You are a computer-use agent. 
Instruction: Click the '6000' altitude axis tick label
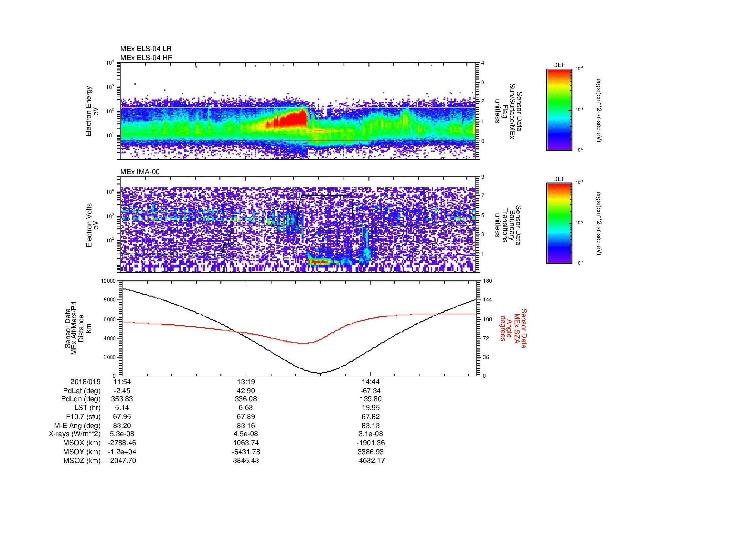(x=110, y=319)
